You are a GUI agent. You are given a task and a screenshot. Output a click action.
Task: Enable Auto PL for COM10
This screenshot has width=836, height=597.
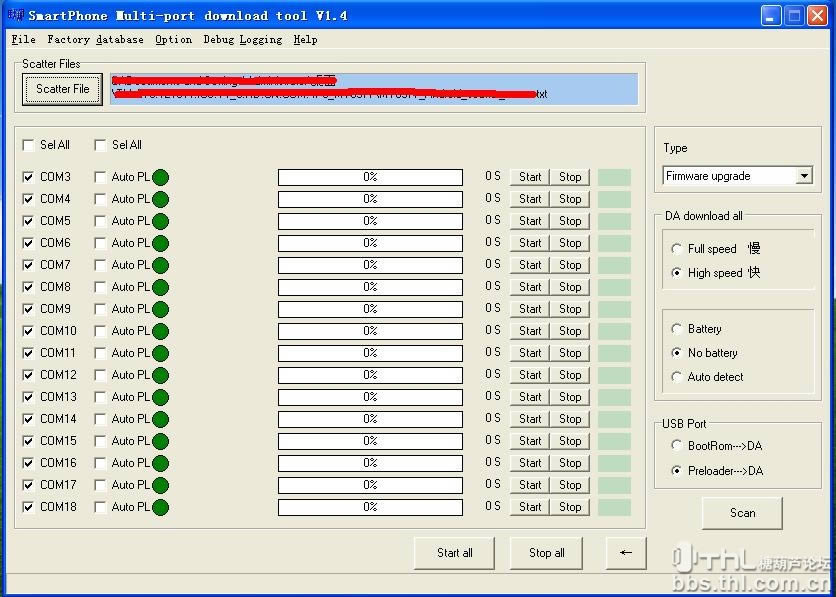[x=100, y=331]
